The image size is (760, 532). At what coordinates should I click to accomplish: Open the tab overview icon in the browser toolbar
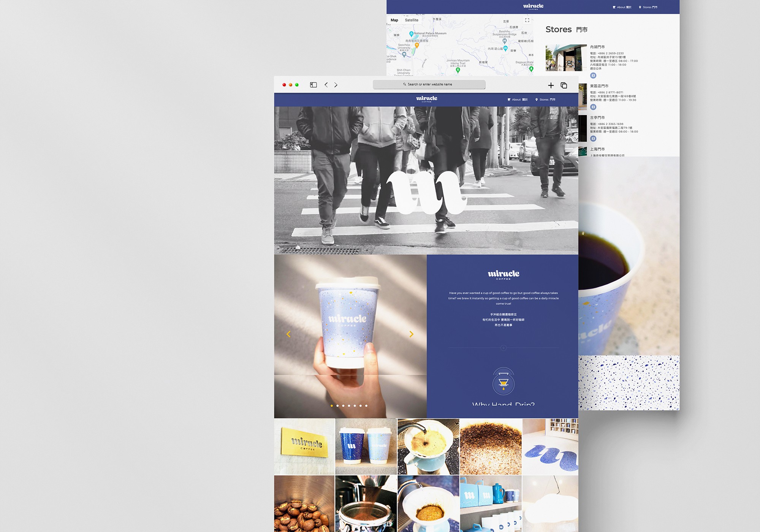coord(564,85)
